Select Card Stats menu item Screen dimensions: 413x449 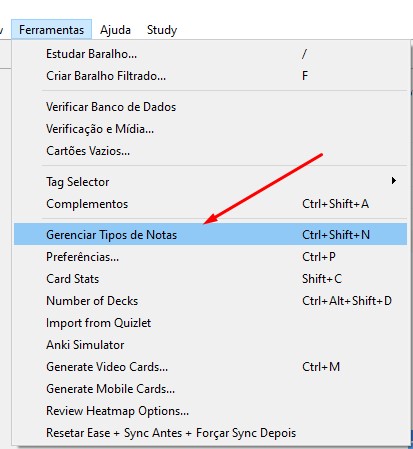coord(210,279)
